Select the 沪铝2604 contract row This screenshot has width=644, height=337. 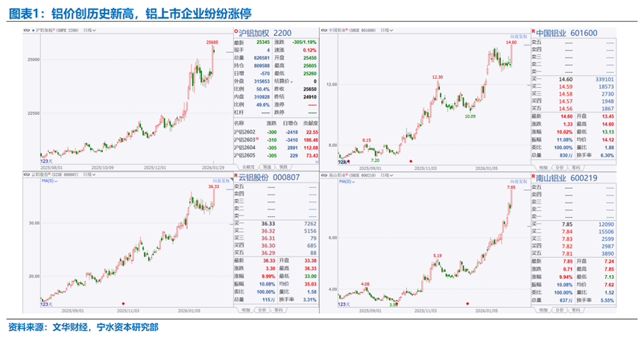click(276, 148)
